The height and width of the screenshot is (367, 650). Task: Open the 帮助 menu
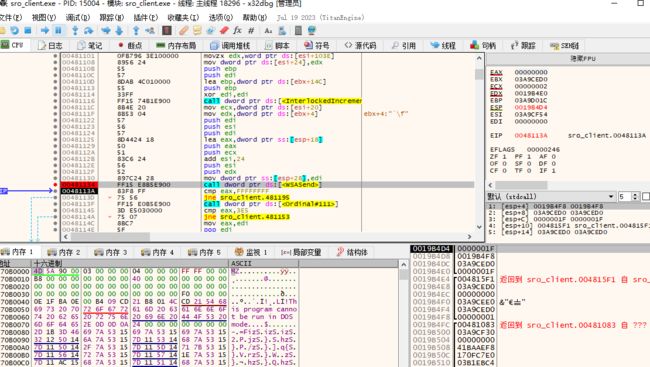[255, 17]
